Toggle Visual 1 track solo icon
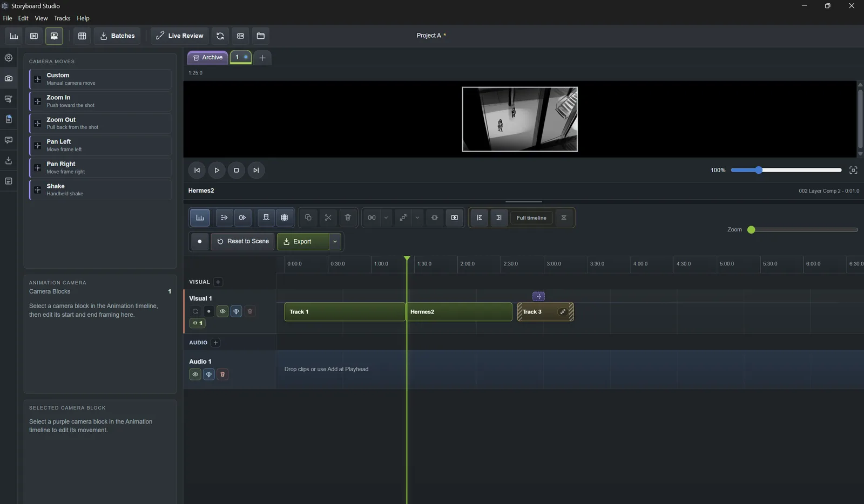 pos(236,311)
